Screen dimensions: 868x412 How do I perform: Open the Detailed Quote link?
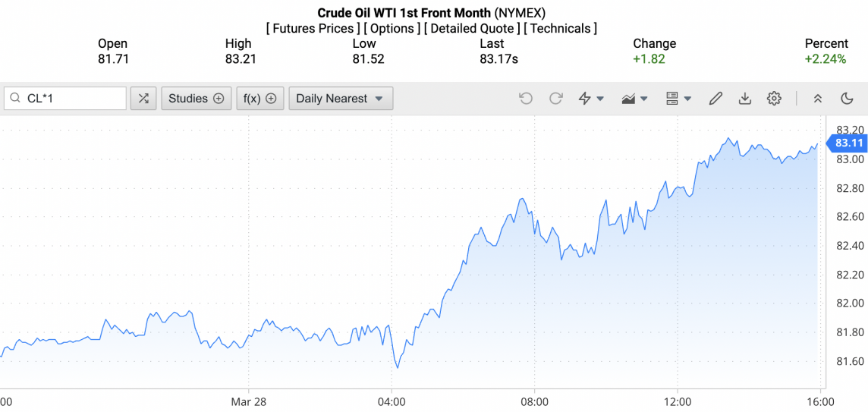pos(472,28)
